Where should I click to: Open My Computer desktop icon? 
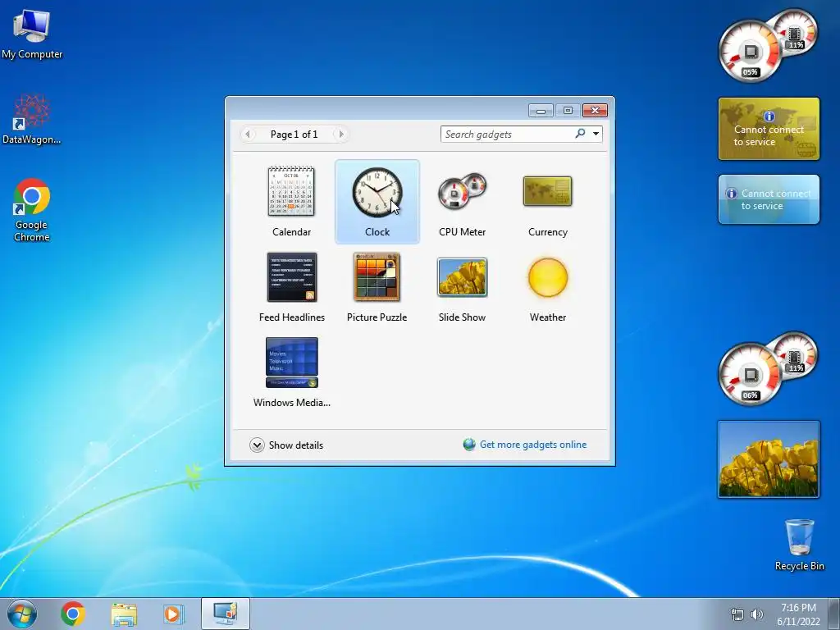(32, 34)
